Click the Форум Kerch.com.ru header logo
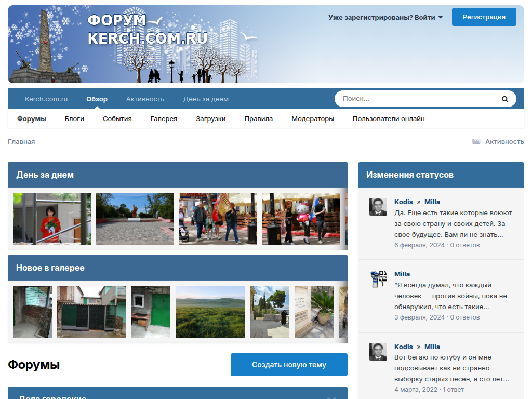The width and height of the screenshot is (532, 399). click(147, 30)
